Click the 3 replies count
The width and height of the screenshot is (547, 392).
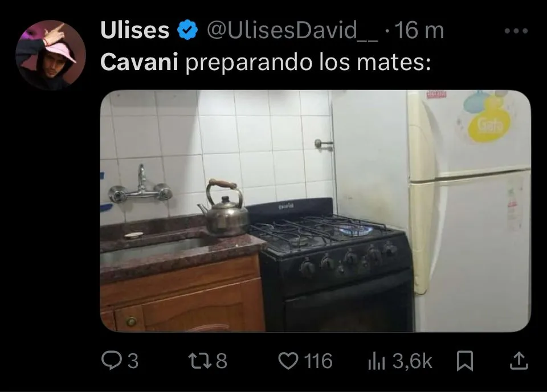pyautogui.click(x=133, y=361)
